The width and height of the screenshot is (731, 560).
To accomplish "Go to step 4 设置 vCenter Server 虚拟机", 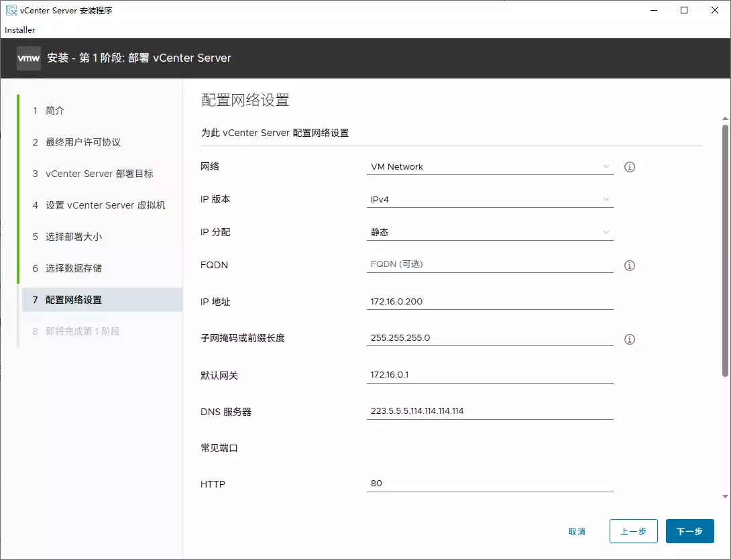I will (x=105, y=205).
